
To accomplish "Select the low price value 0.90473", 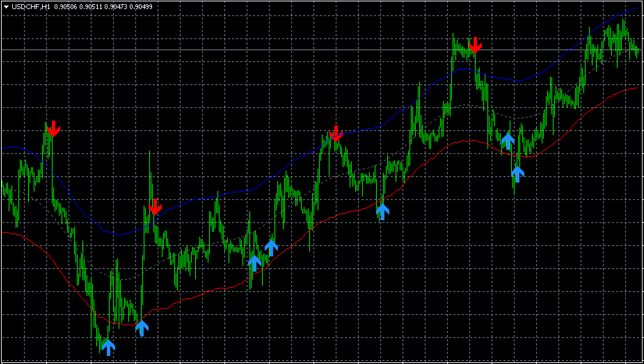I will pos(116,7).
